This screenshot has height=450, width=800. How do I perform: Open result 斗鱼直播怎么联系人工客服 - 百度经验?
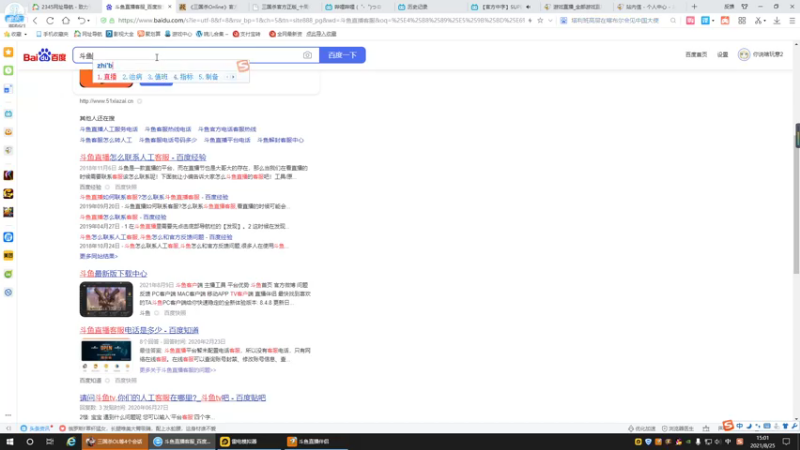(143, 157)
